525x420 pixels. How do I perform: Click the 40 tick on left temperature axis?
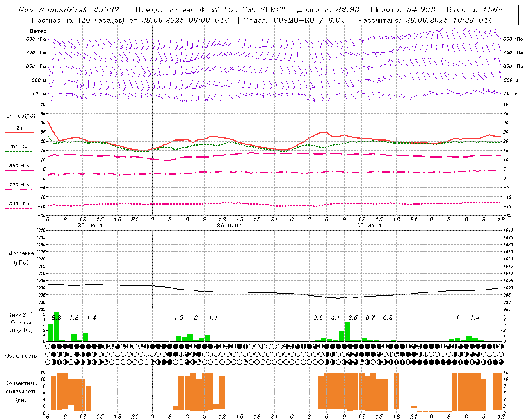click(x=43, y=104)
